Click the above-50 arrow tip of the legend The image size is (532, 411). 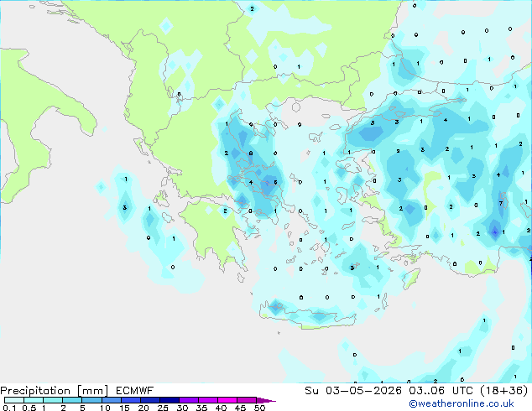266,400
